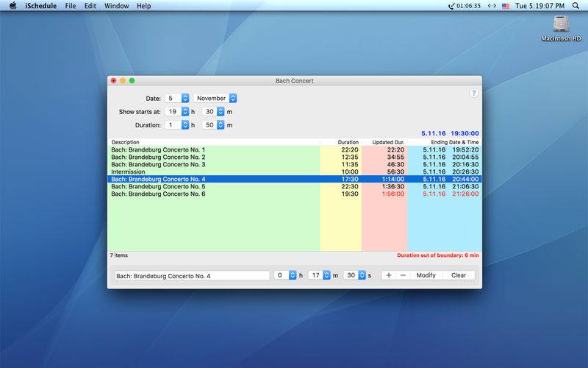This screenshot has width=588, height=368.
Task: Select row Brandeburg Concerto No. 4
Action: click(x=295, y=179)
